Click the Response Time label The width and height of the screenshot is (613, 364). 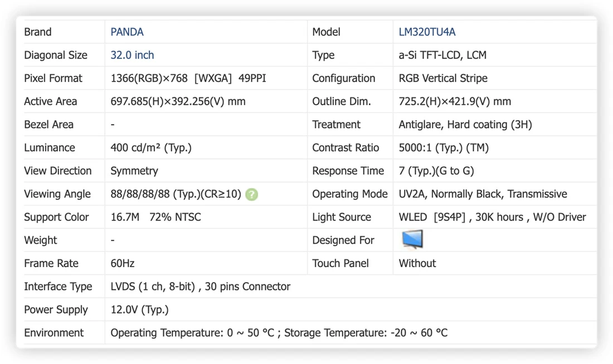pos(348,171)
